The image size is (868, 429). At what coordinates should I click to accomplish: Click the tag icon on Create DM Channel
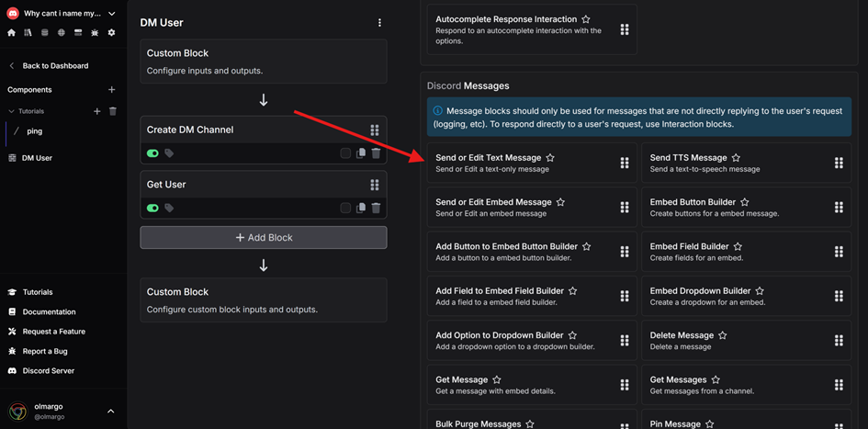point(169,153)
